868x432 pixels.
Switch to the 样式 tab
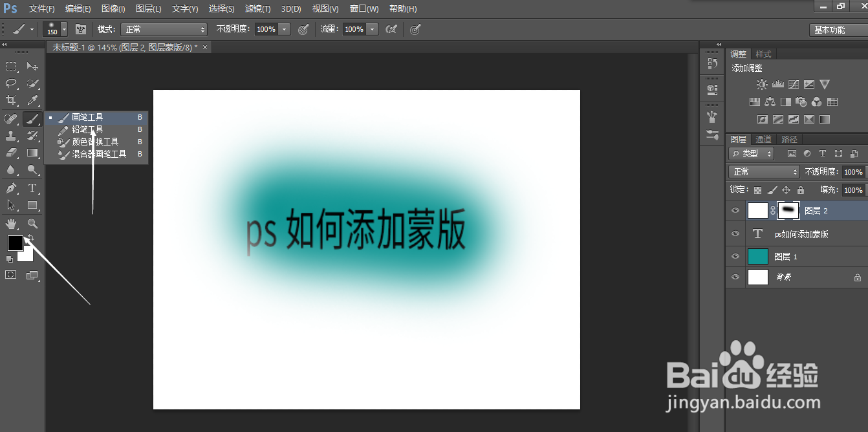click(x=763, y=54)
